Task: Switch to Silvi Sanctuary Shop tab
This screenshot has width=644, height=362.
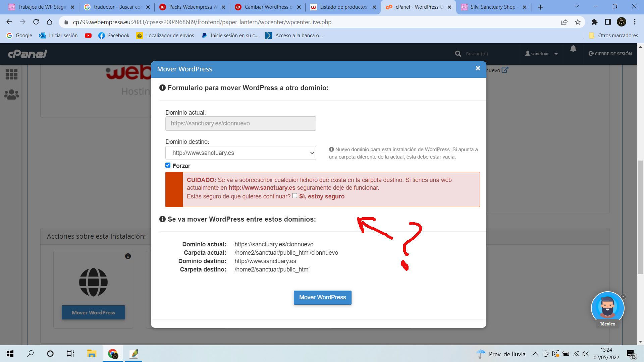Action: (494, 7)
